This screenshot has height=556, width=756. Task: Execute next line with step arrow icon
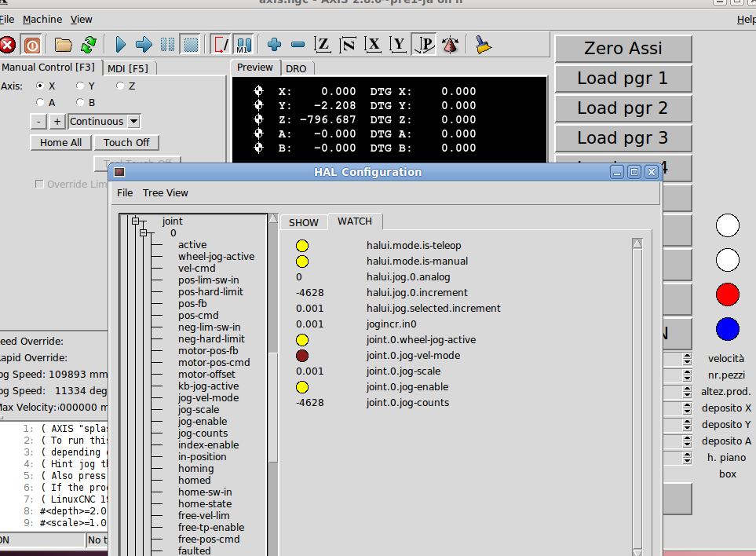[144, 46]
